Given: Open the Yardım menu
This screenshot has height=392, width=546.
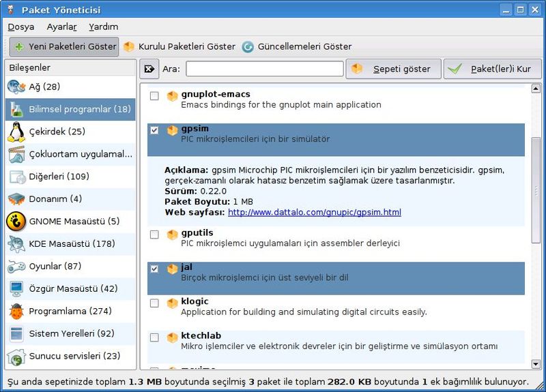Looking at the screenshot, I should click(x=103, y=27).
